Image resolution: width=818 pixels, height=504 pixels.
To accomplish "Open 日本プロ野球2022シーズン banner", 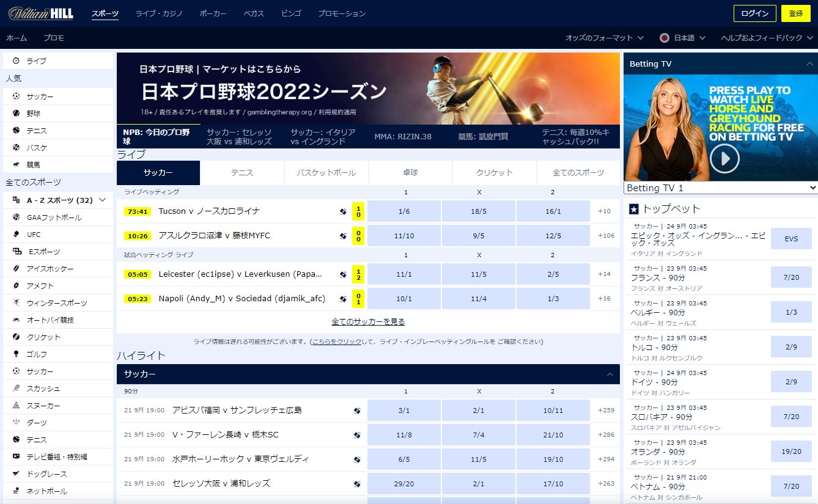I will [368, 89].
